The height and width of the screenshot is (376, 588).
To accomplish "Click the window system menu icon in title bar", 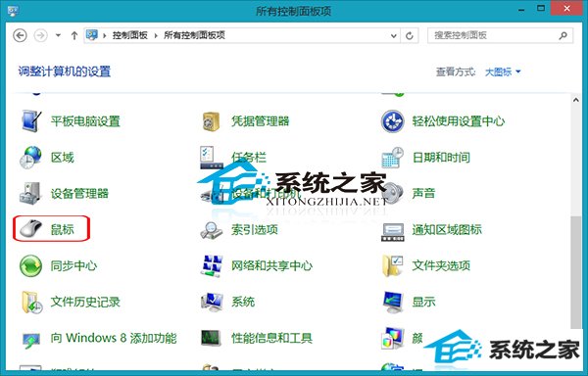I will [x=13, y=11].
